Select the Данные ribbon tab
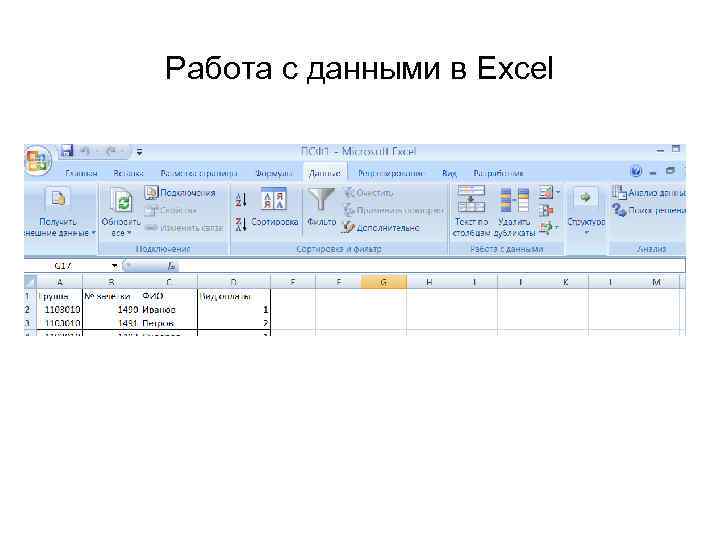The image size is (720, 540). pyautogui.click(x=325, y=173)
